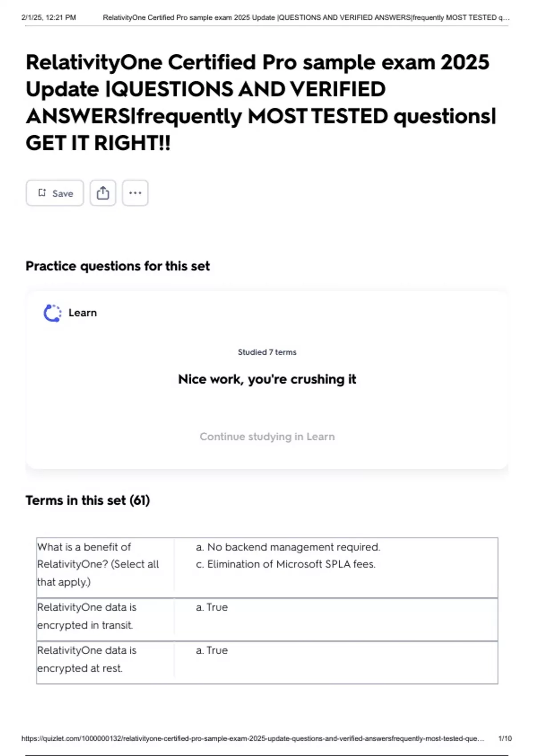Screen dimensions: 534x756
Task: Click 'a. True' answer for encrypted in transit
Action: pyautogui.click(x=212, y=607)
